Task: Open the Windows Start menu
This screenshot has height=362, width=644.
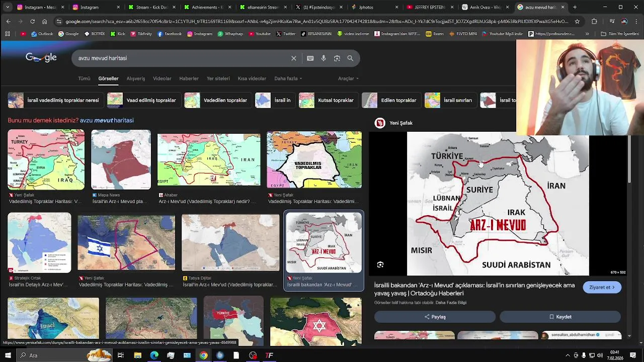Action: tap(8, 355)
